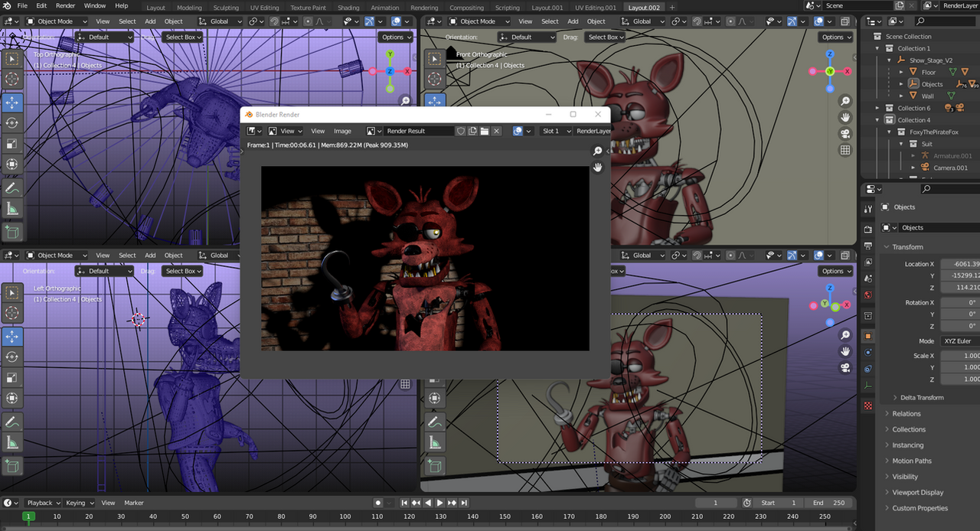Click the Options button in Top Orthographic viewport
Viewport: 980px width, 531px height.
pos(395,37)
